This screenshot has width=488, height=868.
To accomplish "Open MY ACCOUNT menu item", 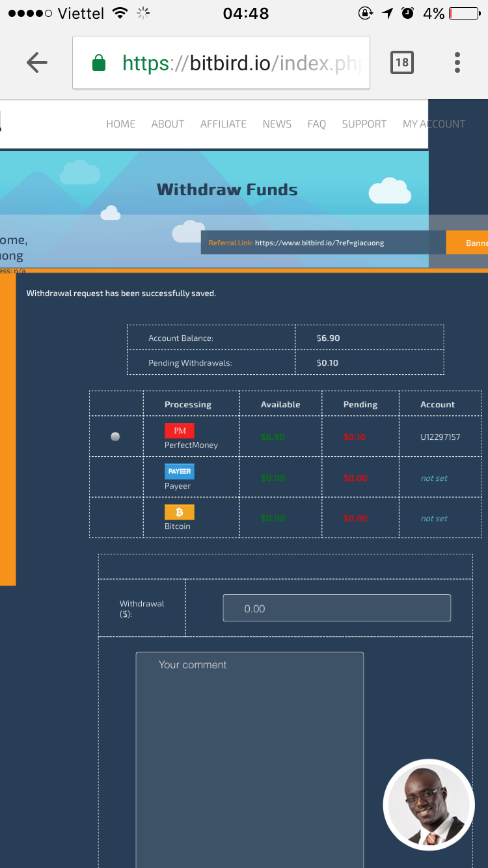I will tap(434, 124).
